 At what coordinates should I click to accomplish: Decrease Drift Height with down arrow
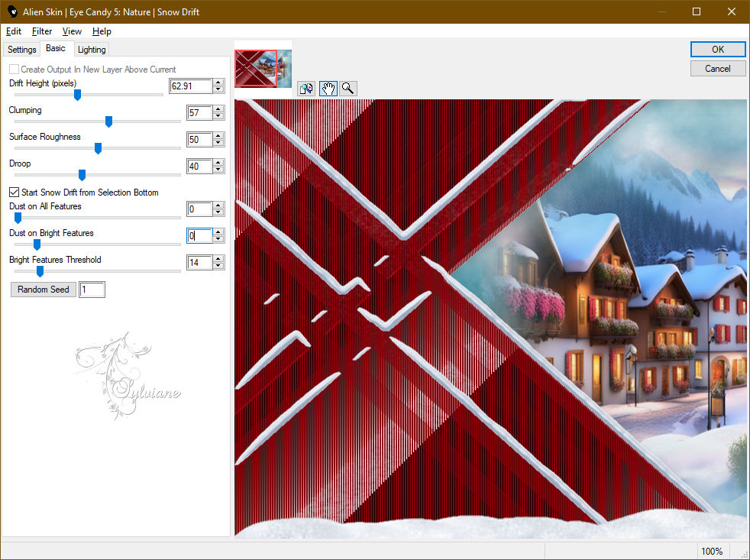coord(218,89)
